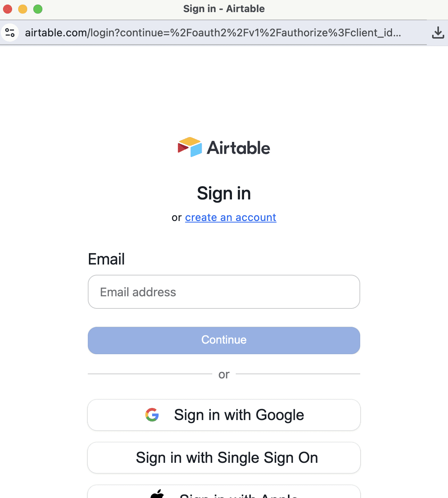
Task: Click the Airtable colored box logo
Action: click(190, 147)
